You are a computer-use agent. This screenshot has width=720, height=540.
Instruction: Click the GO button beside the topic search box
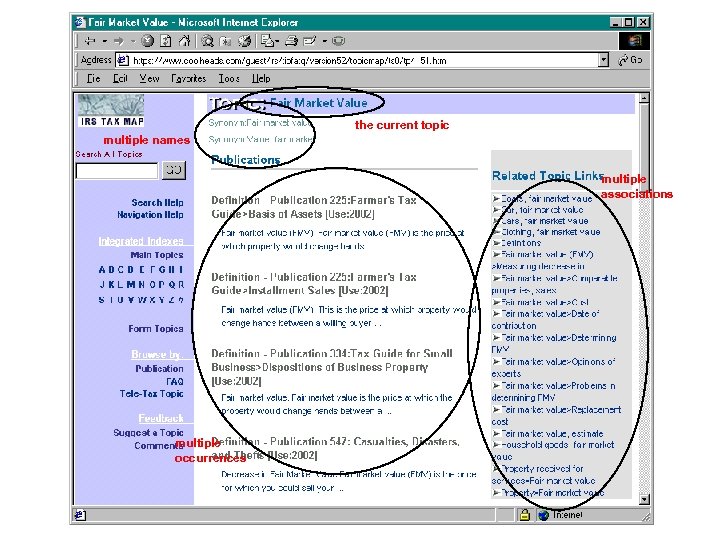click(174, 170)
